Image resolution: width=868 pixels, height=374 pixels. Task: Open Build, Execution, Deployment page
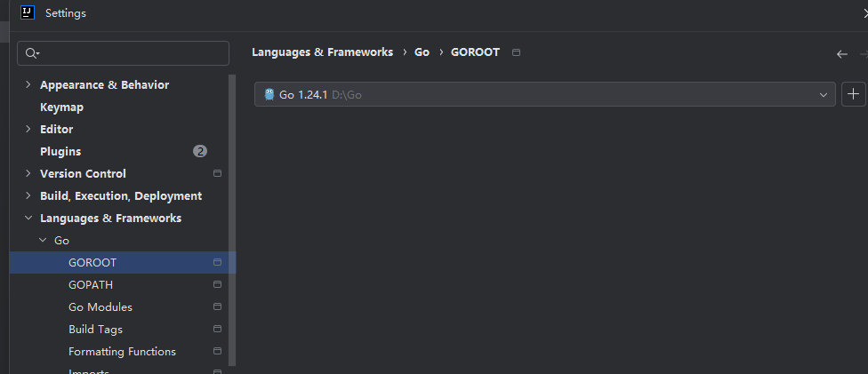click(x=121, y=195)
